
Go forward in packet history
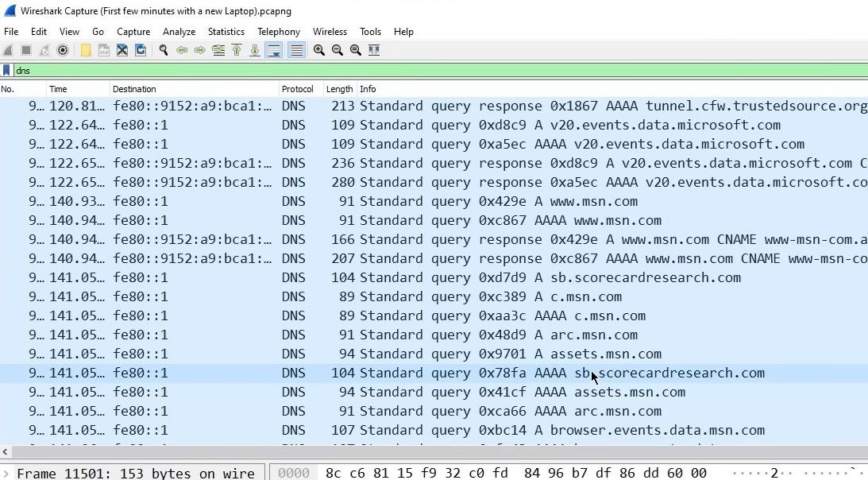200,50
